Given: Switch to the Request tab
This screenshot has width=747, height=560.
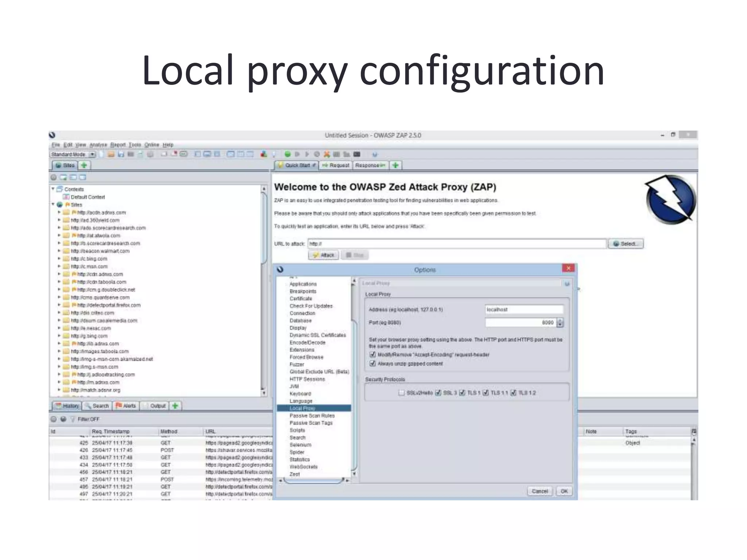Looking at the screenshot, I should (x=336, y=165).
